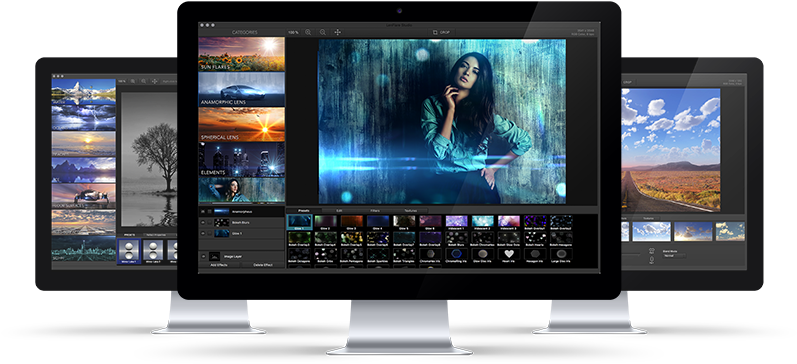797x364 pixels.
Task: Select the Bokeh Overlay3 preset
Action: (300, 238)
